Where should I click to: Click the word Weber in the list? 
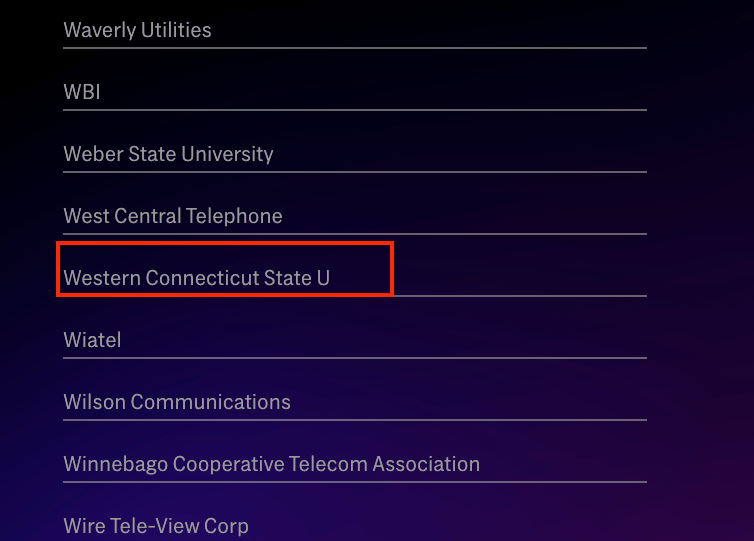[x=94, y=154]
